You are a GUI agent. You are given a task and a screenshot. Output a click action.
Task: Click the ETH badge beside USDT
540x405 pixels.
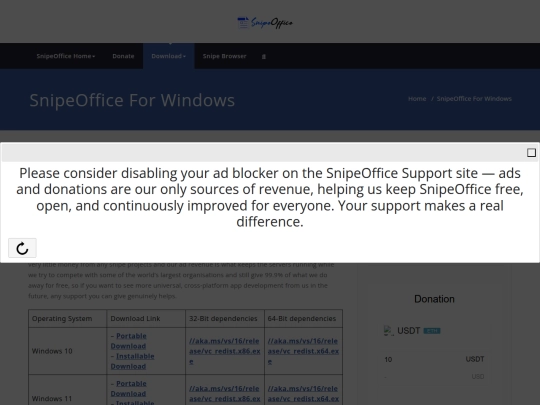(x=432, y=331)
